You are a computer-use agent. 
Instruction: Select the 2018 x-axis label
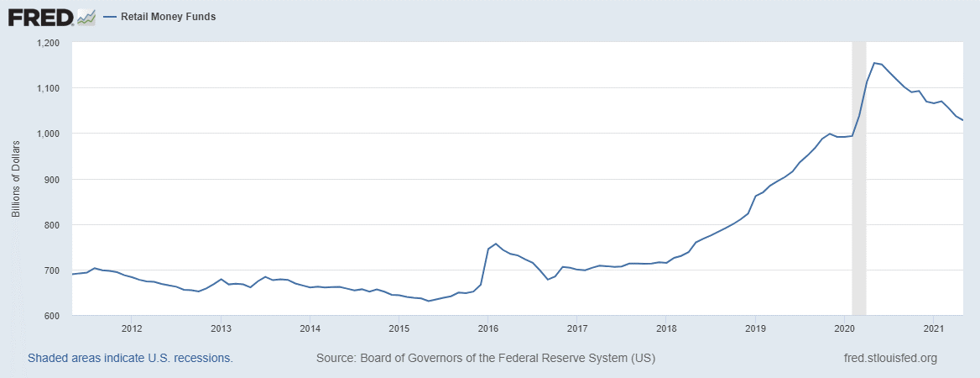(666, 328)
